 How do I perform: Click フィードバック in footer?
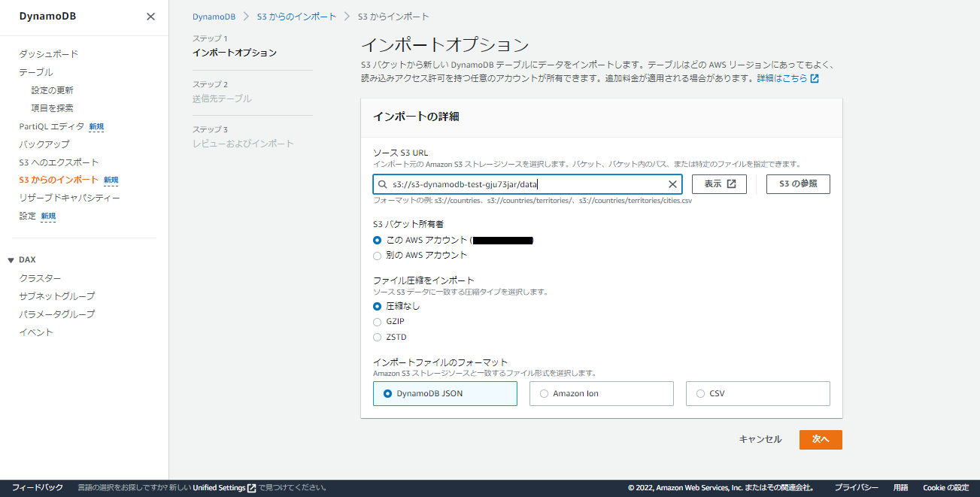[x=38, y=488]
